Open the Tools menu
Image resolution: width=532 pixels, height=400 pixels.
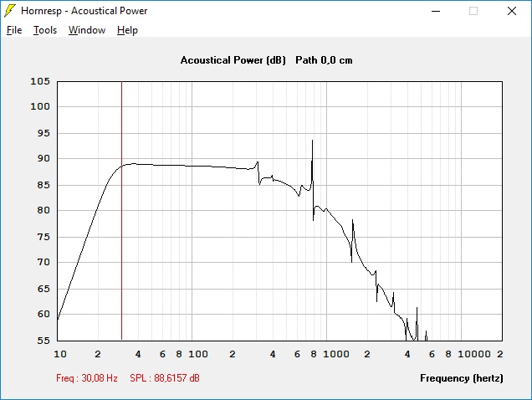(x=45, y=30)
